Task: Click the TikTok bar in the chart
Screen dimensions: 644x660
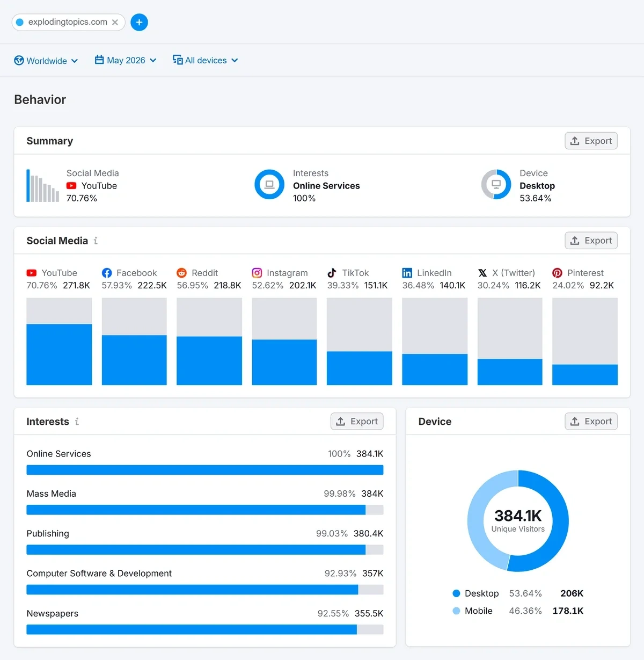Action: (360, 368)
